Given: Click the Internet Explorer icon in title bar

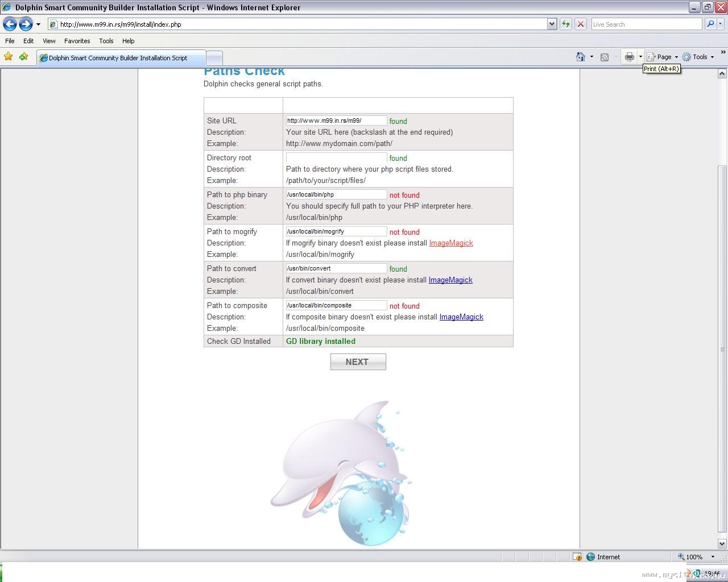Looking at the screenshot, I should (7, 7).
